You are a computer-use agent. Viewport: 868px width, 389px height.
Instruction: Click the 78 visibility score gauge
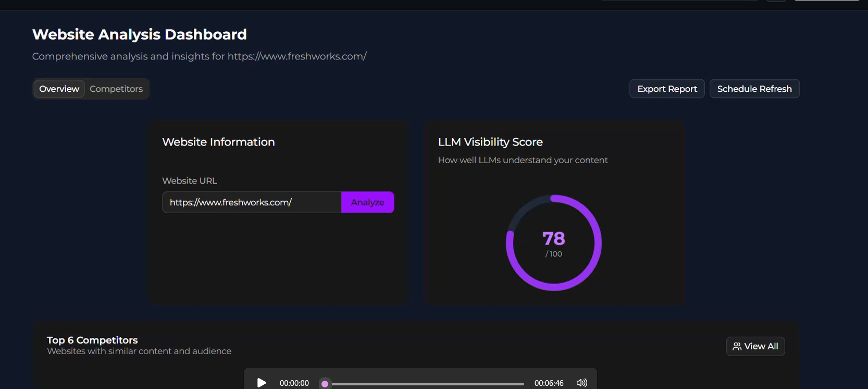click(x=553, y=243)
